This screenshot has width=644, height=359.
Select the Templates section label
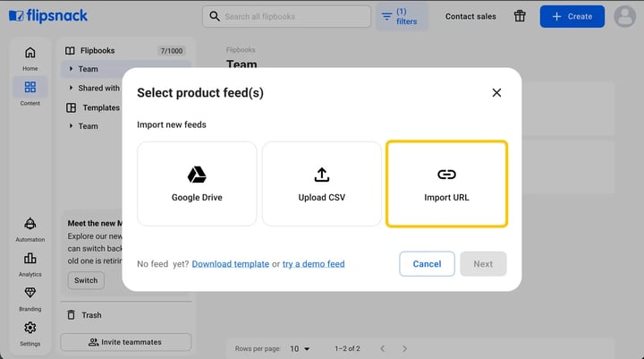(x=101, y=107)
